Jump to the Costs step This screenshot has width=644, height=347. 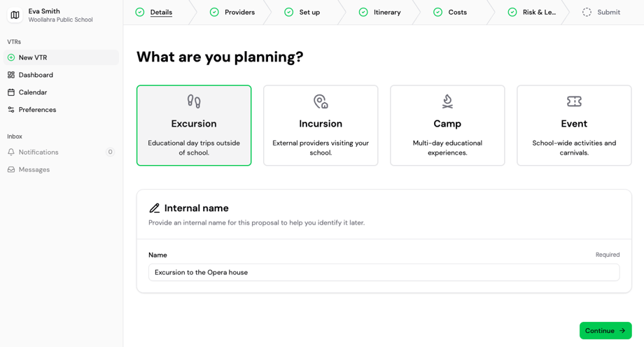pos(450,12)
